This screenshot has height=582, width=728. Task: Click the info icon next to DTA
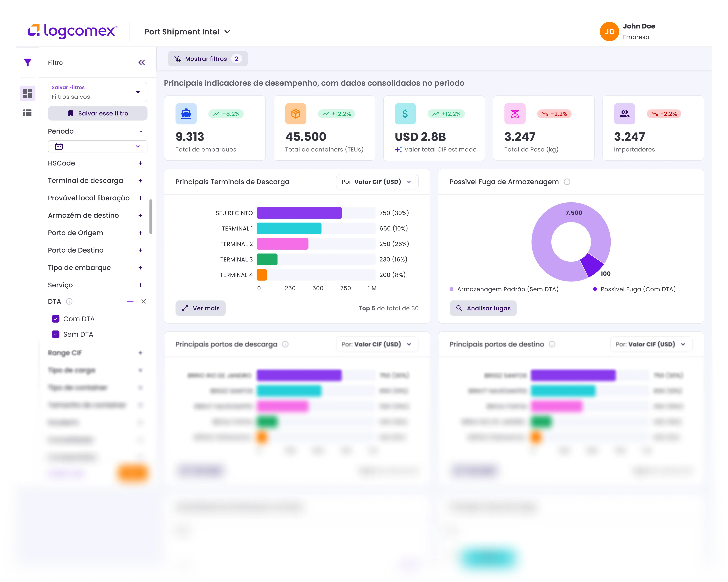(69, 301)
